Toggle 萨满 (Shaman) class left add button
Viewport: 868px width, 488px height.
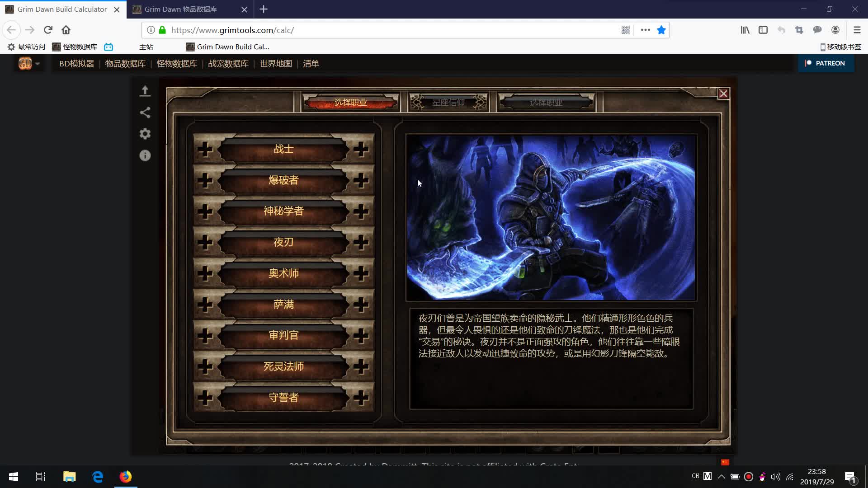click(x=206, y=305)
